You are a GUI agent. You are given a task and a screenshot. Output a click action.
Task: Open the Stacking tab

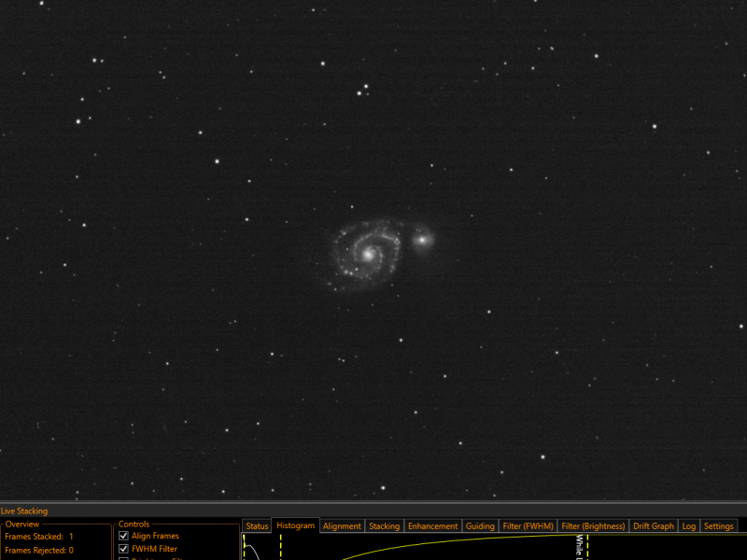tap(384, 526)
